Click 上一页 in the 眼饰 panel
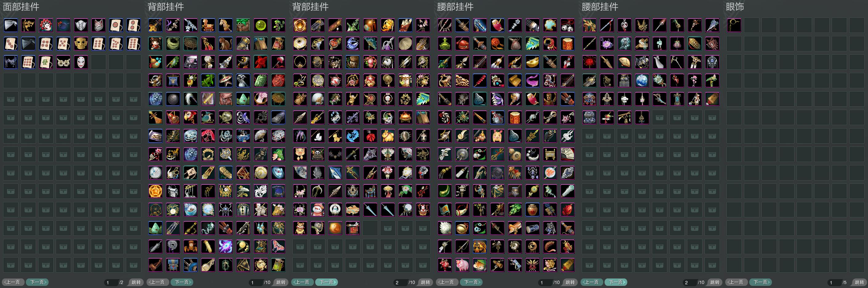 tap(737, 282)
